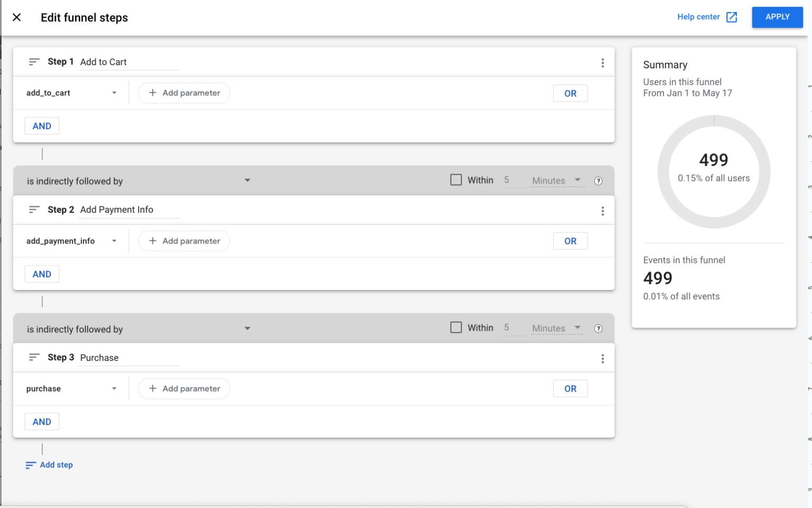This screenshot has height=508, width=812.
Task: Click the drag handle icon beside Step 1
Action: (x=34, y=61)
